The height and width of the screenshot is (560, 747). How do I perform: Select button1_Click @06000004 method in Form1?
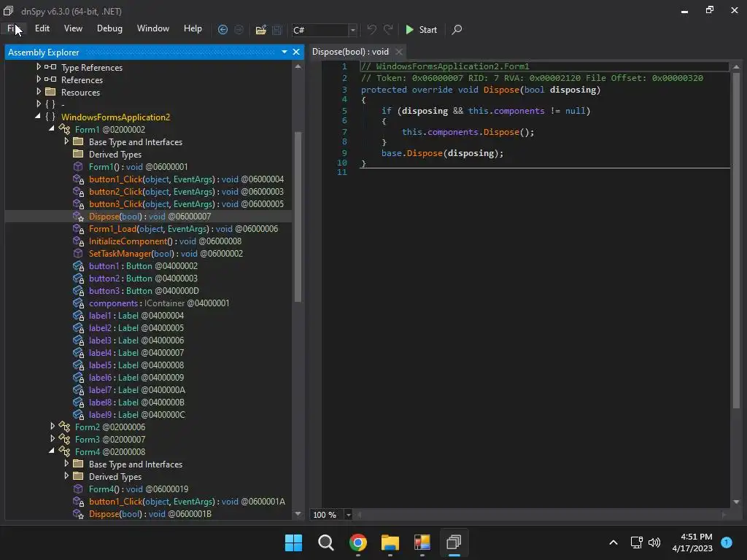186,179
